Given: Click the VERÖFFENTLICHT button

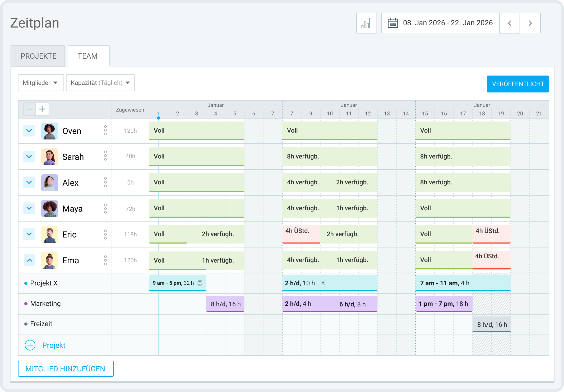Looking at the screenshot, I should 517,84.
